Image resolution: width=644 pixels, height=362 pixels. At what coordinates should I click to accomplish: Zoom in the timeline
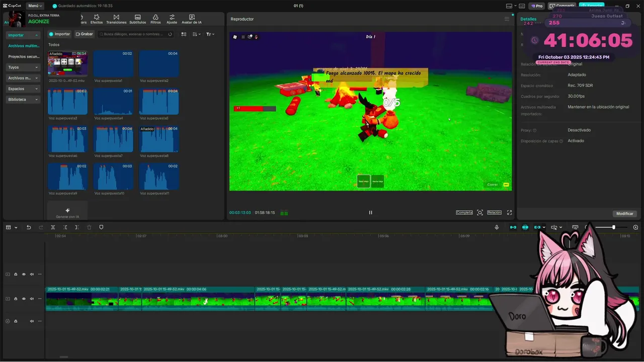(635, 227)
